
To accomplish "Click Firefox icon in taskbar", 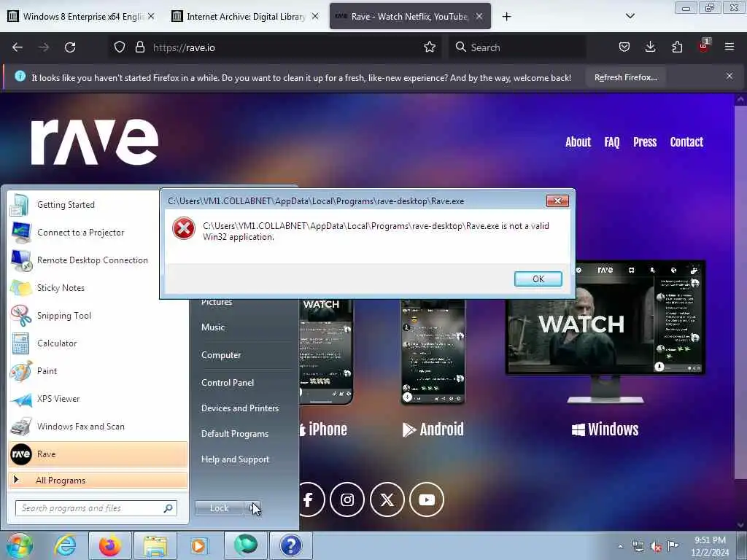I will (110, 545).
